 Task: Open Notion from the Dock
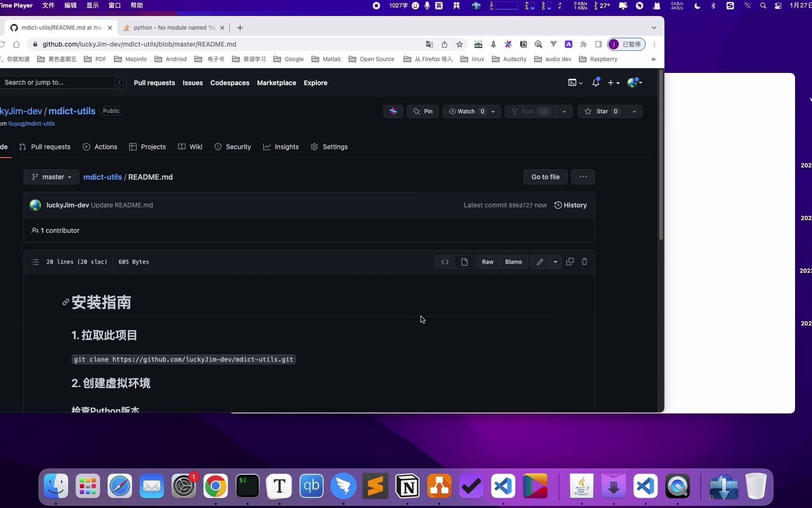pos(407,486)
